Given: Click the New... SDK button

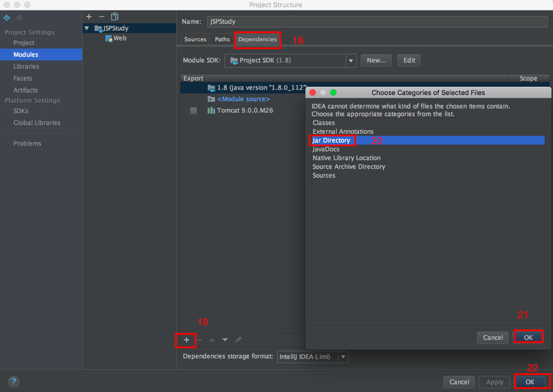Looking at the screenshot, I should 376,60.
